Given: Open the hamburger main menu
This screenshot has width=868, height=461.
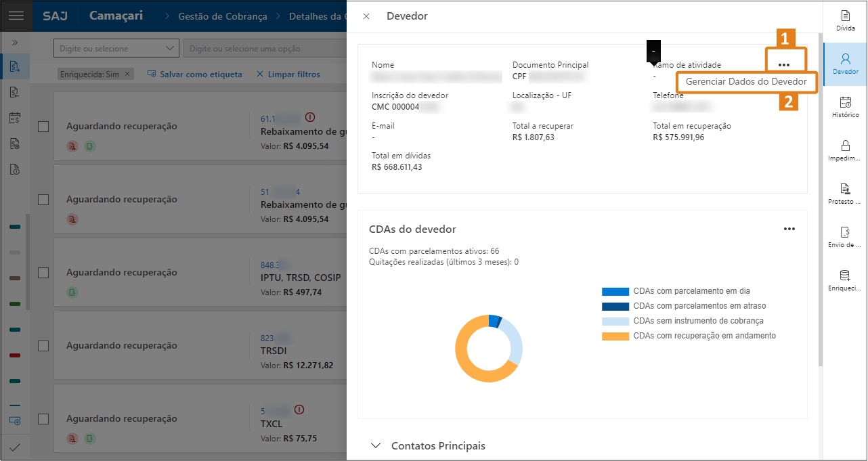Looking at the screenshot, I should 16,16.
